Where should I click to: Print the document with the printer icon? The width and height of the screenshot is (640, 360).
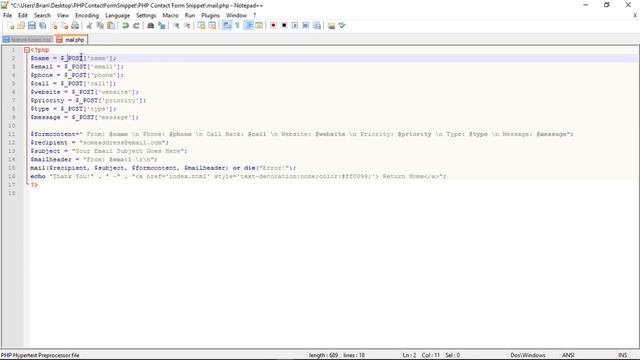[x=75, y=26]
